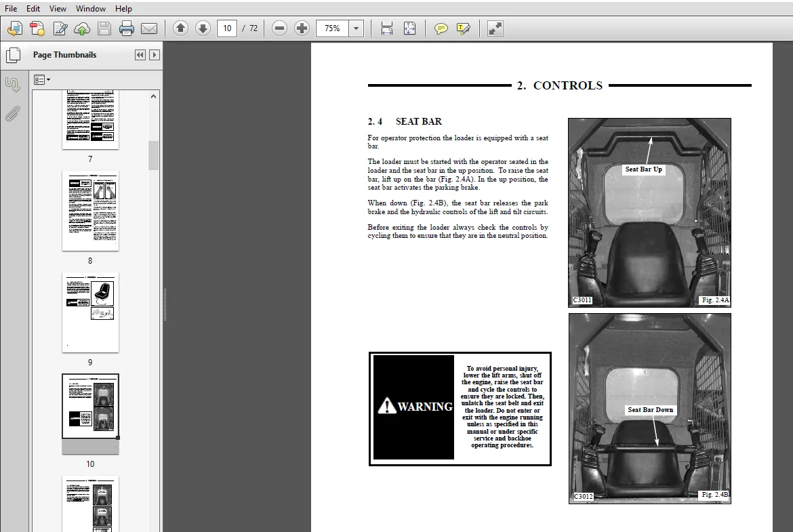The height and width of the screenshot is (532, 793).
Task: Click the 2.4 SEAT BAR heading
Action: 405,121
